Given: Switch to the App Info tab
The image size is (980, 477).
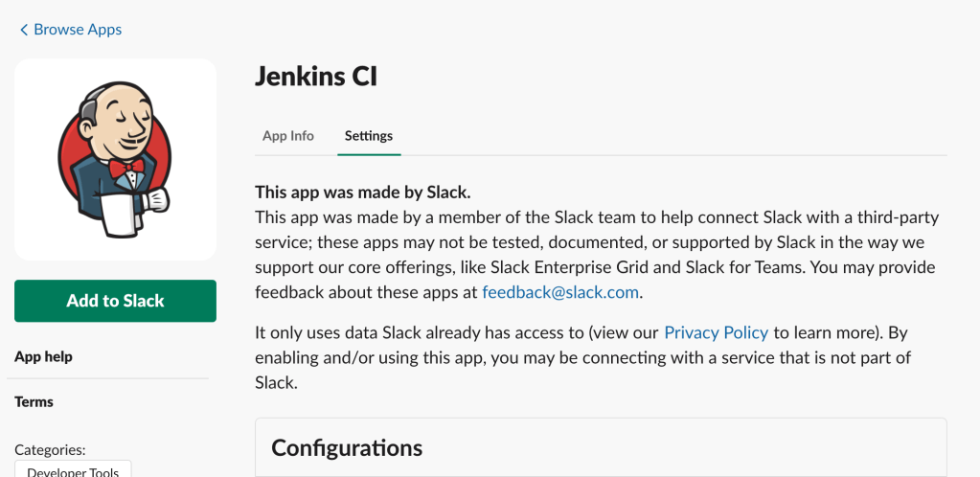Looking at the screenshot, I should point(287,136).
